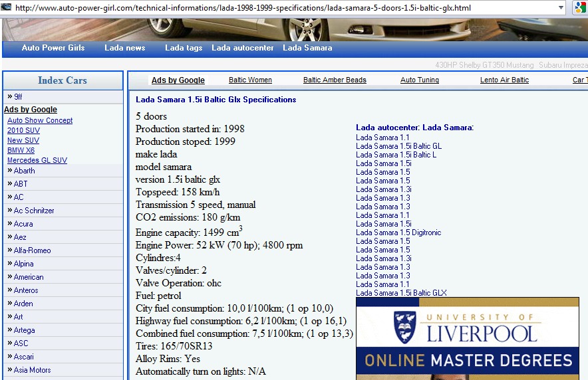Select Artega in the Index Cars list
Viewport: 588px width, 380px height.
[25, 330]
